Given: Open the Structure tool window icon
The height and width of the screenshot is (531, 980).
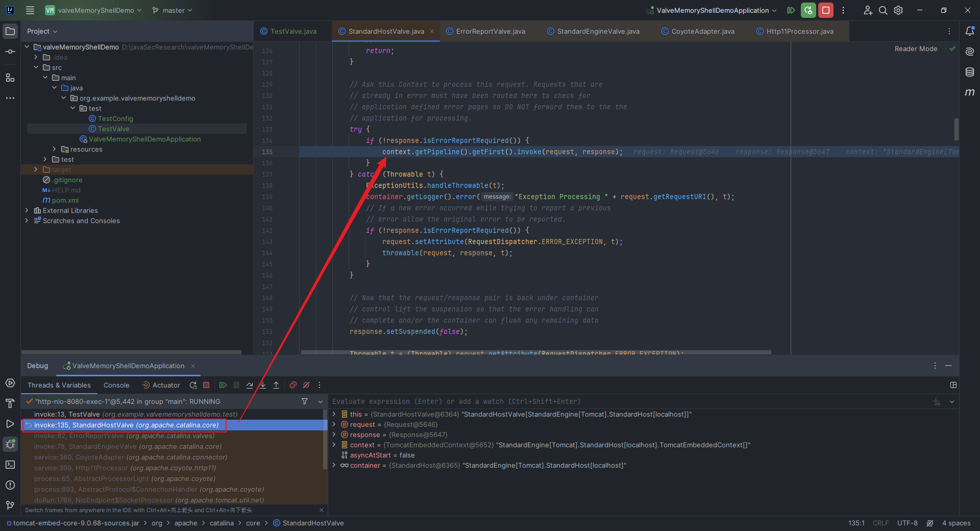Looking at the screenshot, I should (10, 78).
